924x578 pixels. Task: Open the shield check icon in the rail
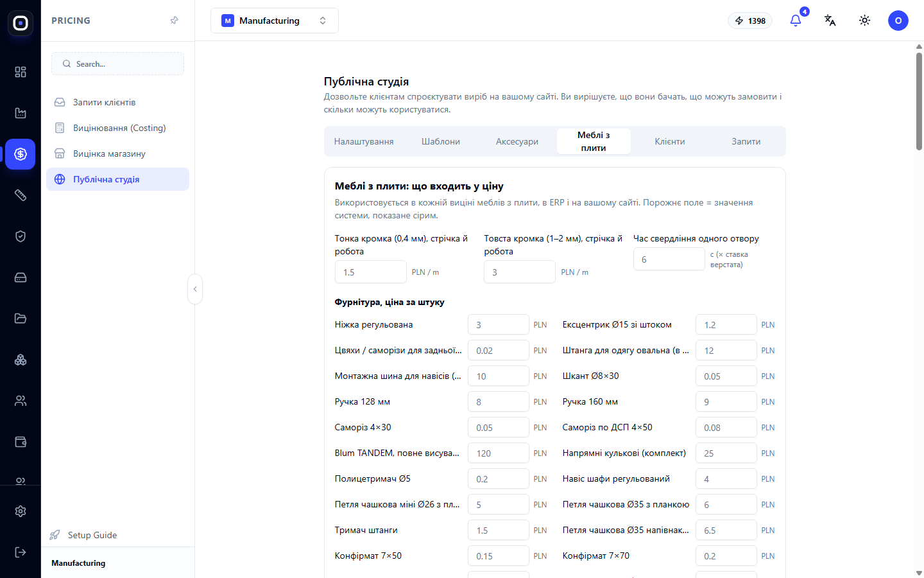[21, 236]
